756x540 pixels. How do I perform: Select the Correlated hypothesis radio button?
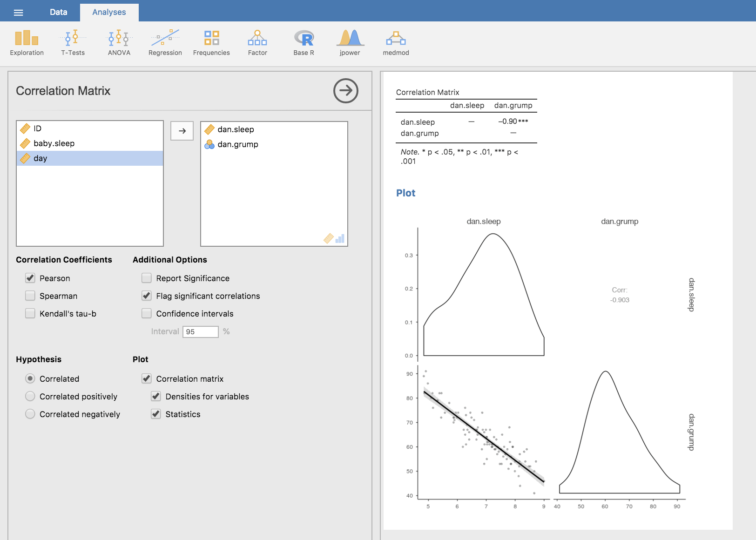[30, 378]
